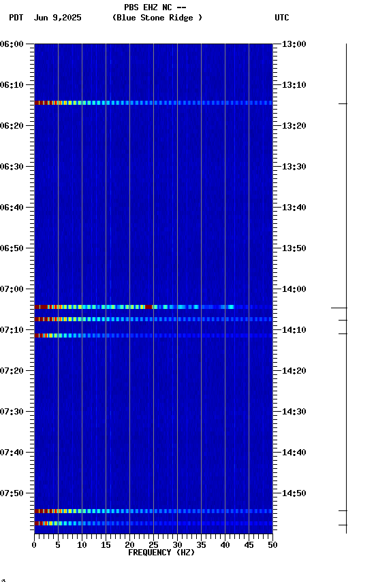This screenshot has width=376, height=588.
Task: Click the event band near 14:11 UTC
Action: pos(153,336)
